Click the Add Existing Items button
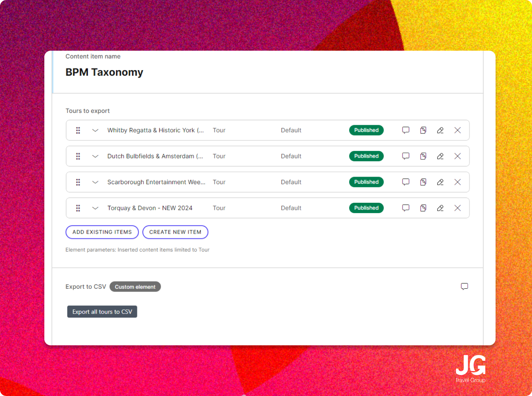Viewport: 532px width, 396px height. [x=102, y=232]
